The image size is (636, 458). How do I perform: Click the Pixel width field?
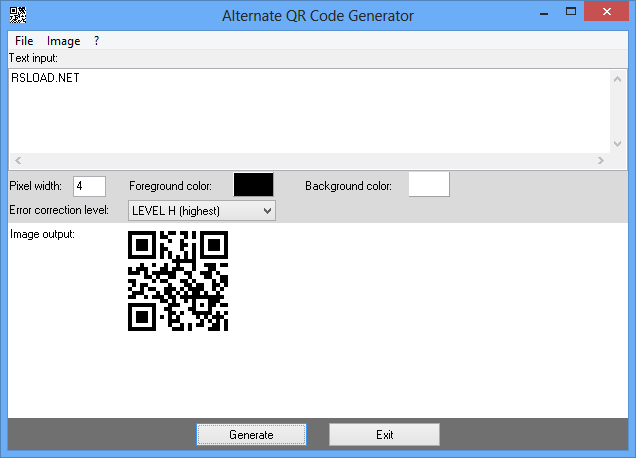pyautogui.click(x=89, y=186)
